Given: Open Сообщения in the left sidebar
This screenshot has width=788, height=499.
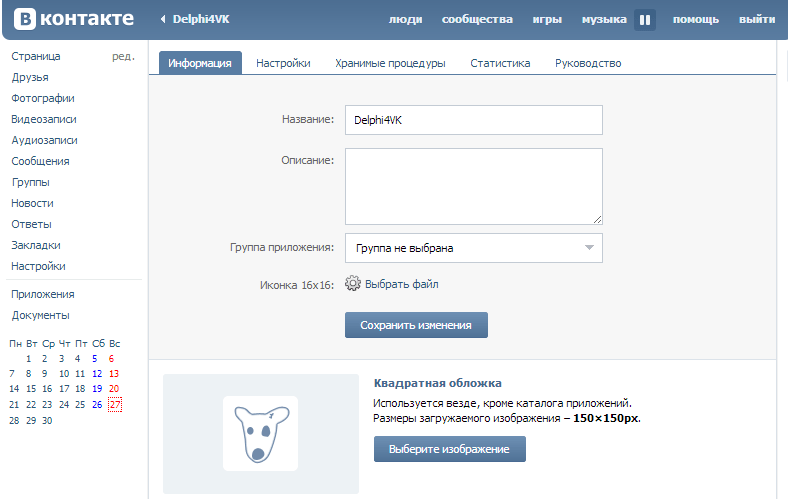Looking at the screenshot, I should tap(40, 161).
